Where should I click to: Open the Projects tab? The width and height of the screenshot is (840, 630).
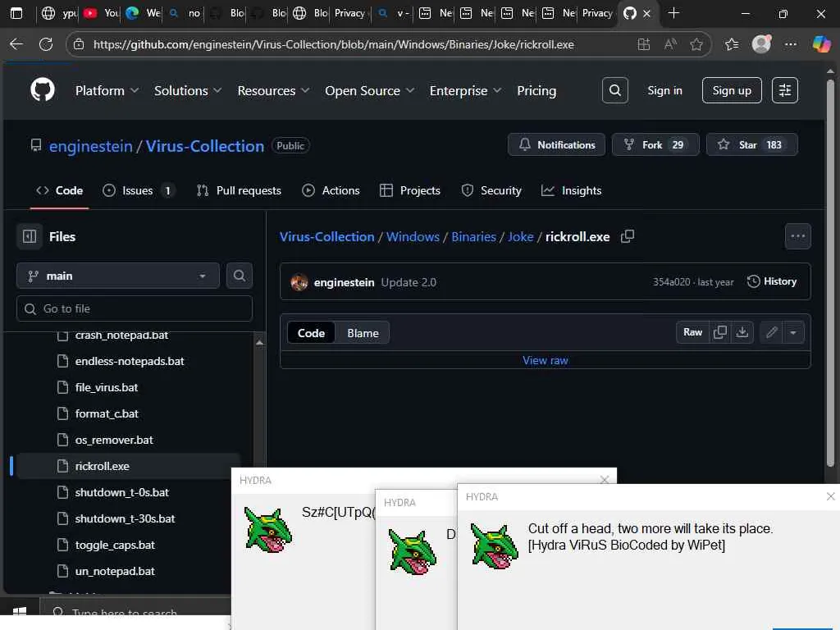click(410, 190)
